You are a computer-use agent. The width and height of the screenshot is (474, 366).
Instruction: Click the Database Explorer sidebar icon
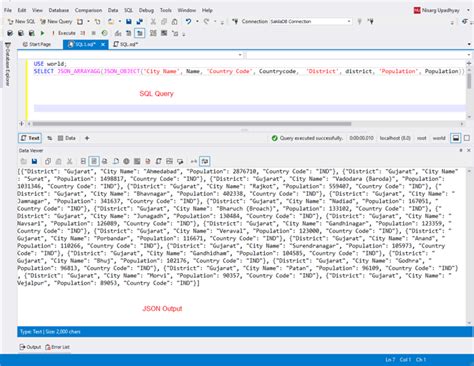(8, 45)
